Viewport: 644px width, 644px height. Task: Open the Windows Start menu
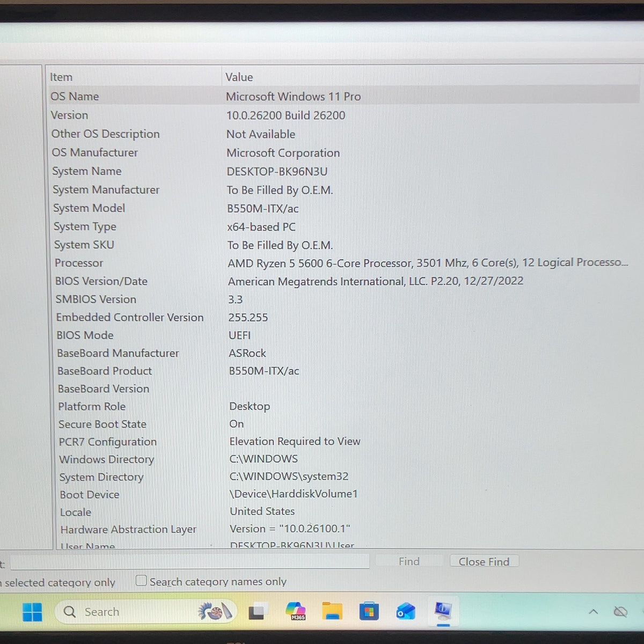click(x=32, y=612)
